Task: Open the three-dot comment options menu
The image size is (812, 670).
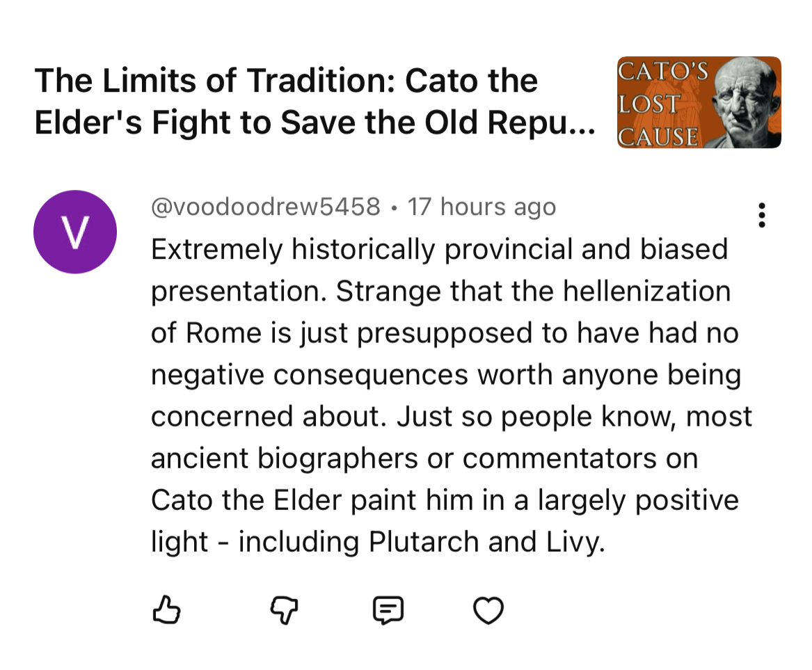Action: tap(762, 216)
